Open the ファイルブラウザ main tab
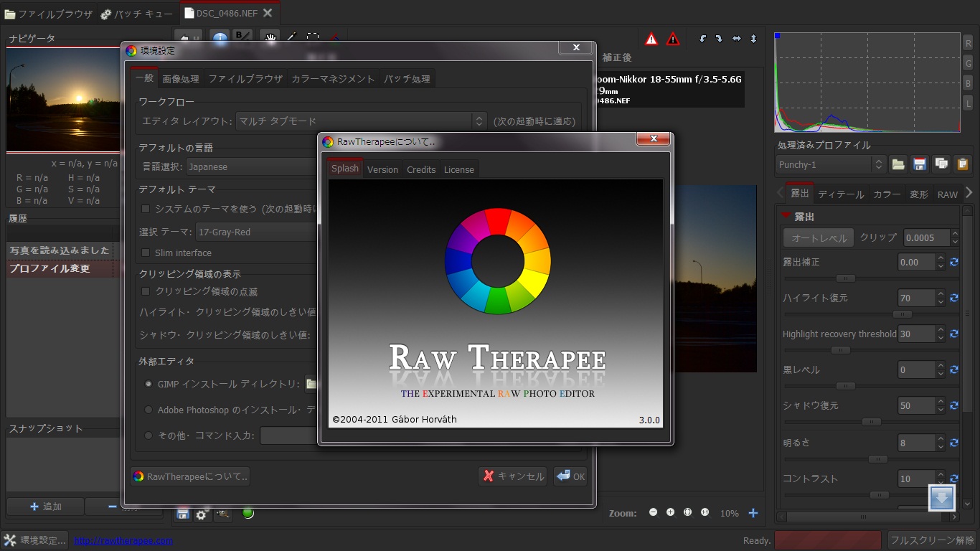Image resolution: width=980 pixels, height=551 pixels. click(49, 14)
